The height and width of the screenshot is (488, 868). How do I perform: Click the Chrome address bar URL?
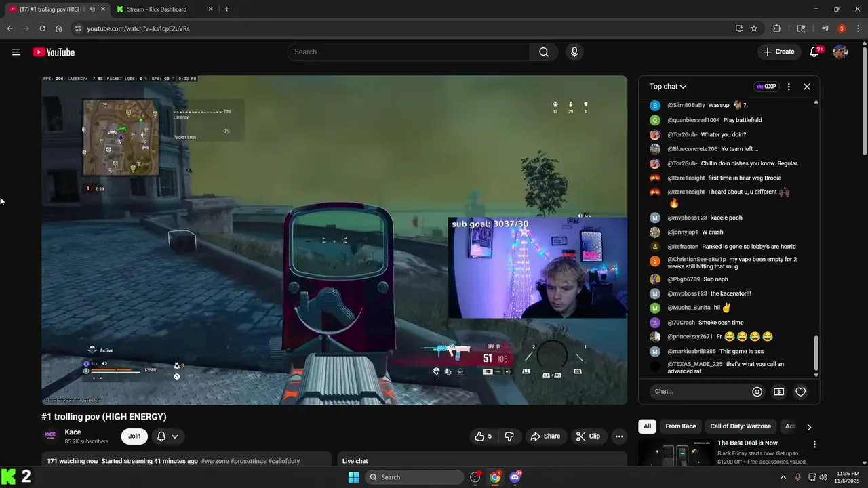click(x=138, y=28)
